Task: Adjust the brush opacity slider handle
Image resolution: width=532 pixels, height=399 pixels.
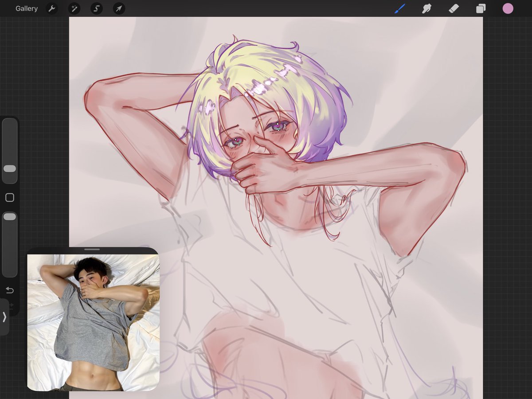Action: point(9,217)
